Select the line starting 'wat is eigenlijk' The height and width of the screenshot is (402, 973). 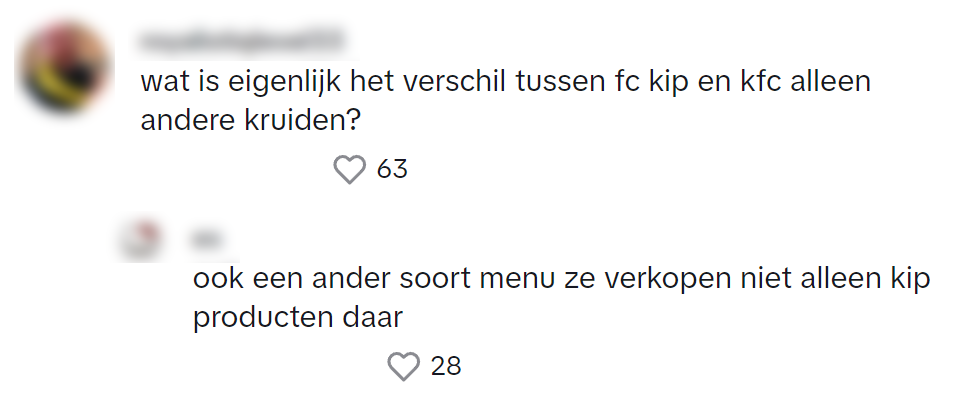[505, 82]
